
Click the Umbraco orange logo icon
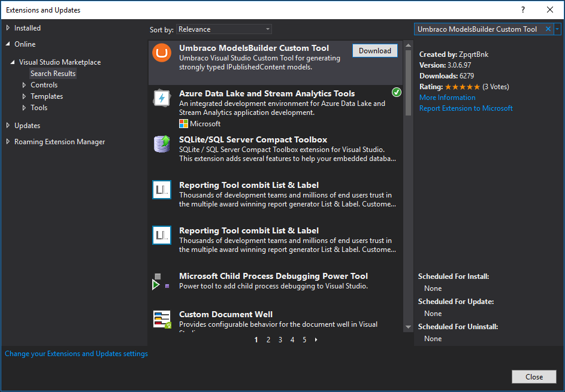pos(161,53)
